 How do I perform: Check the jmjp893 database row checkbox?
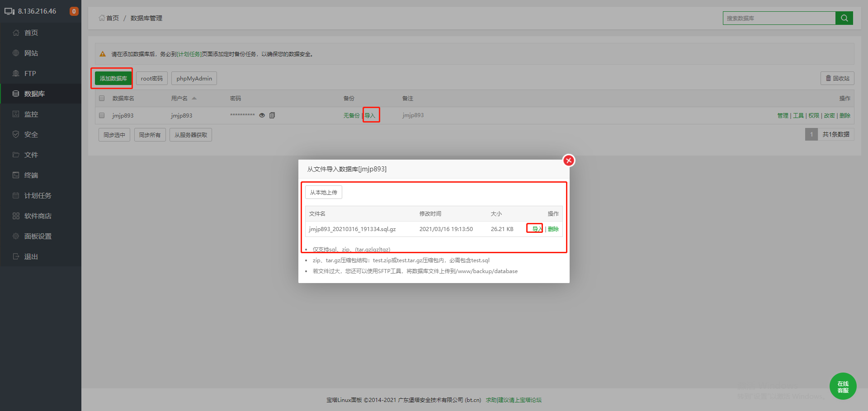(102, 115)
